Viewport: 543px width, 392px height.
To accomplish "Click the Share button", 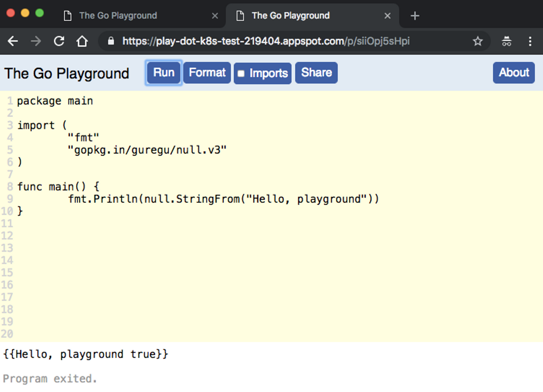I will pos(316,73).
